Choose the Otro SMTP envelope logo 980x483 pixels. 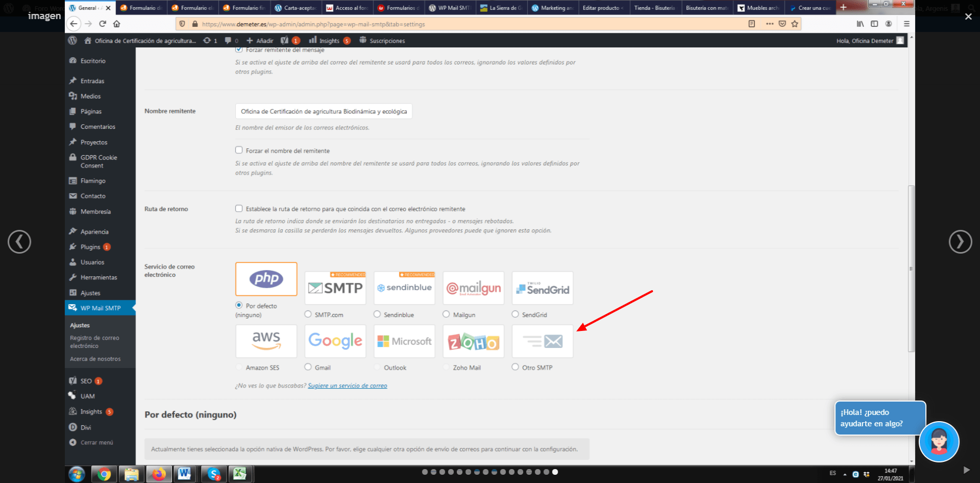[x=542, y=341]
